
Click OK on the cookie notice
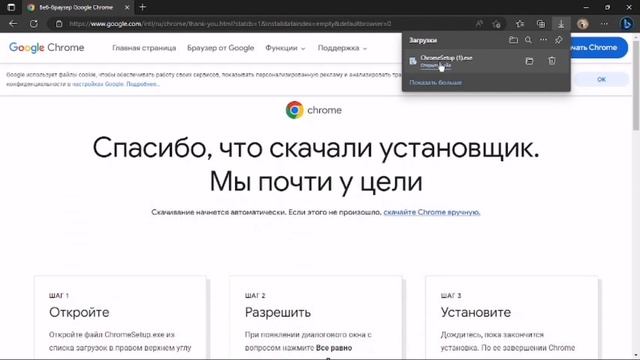pos(601,79)
